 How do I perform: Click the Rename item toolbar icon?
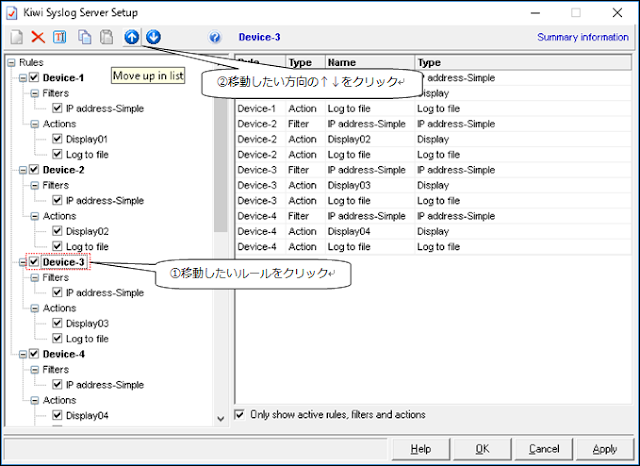tap(60, 37)
